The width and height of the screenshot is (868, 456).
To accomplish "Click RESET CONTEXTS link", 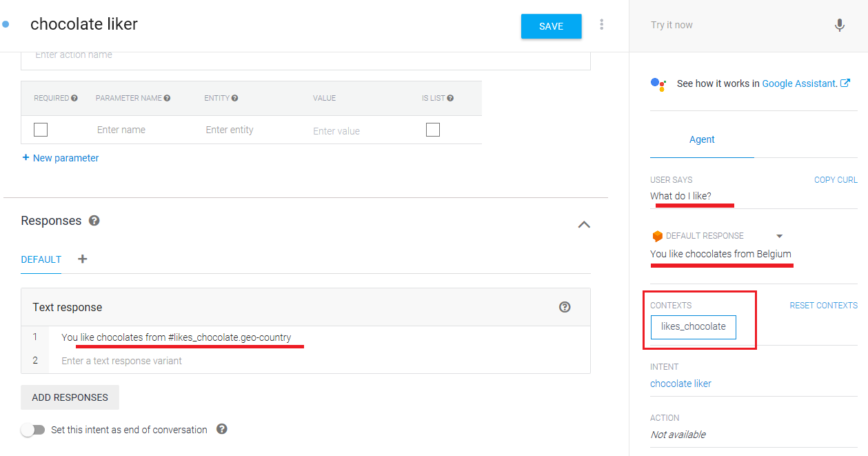I will coord(823,305).
